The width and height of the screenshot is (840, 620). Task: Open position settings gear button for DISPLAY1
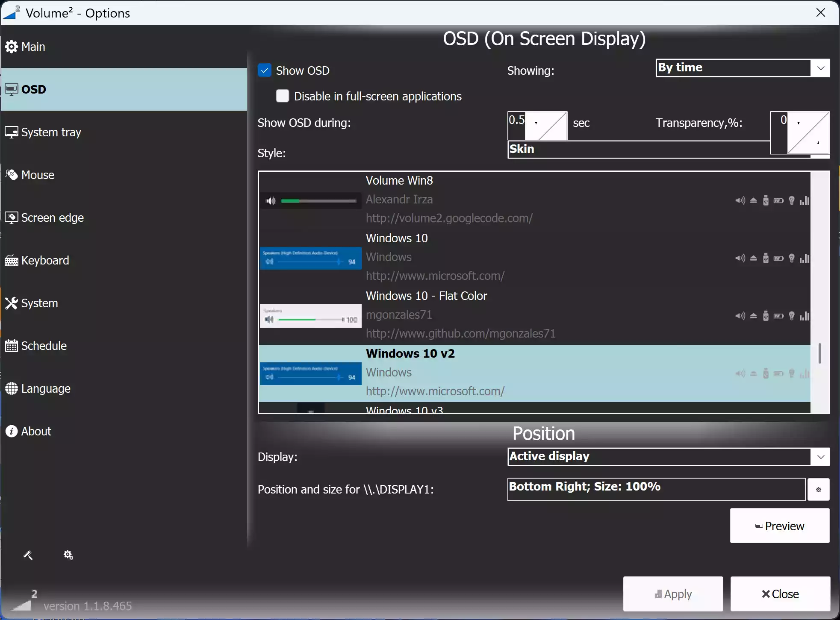pos(818,490)
